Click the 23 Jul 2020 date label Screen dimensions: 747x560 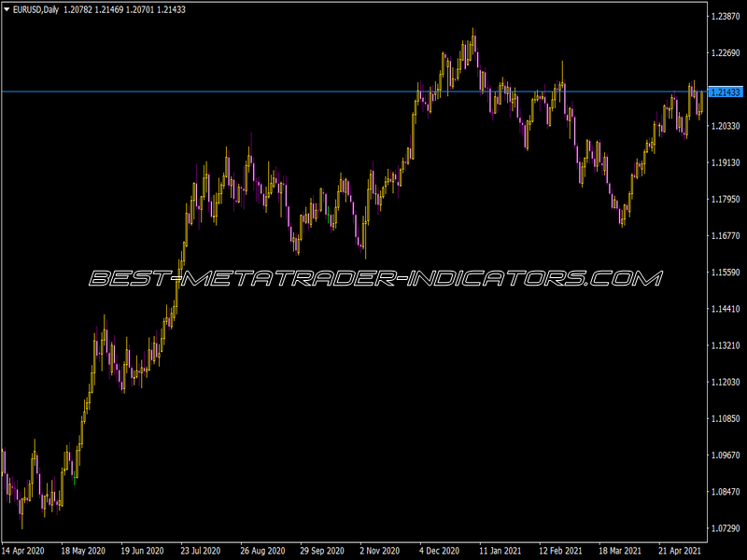click(x=200, y=551)
